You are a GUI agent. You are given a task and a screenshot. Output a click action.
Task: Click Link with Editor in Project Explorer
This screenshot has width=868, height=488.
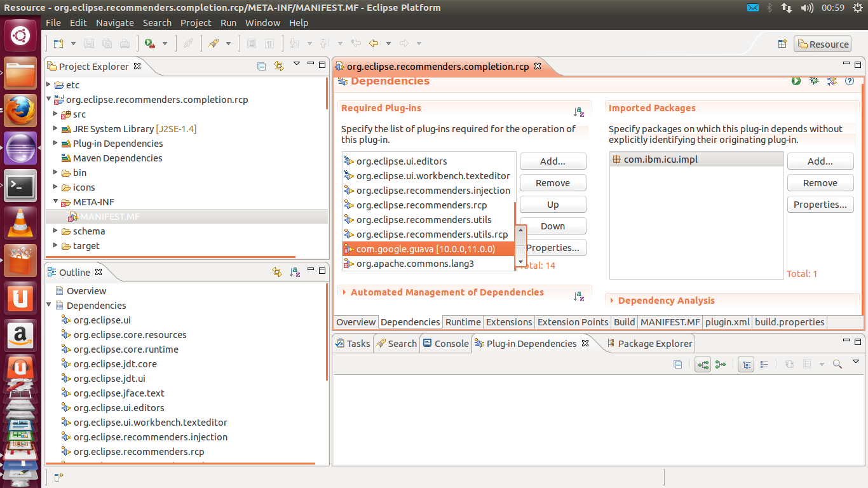pyautogui.click(x=278, y=66)
